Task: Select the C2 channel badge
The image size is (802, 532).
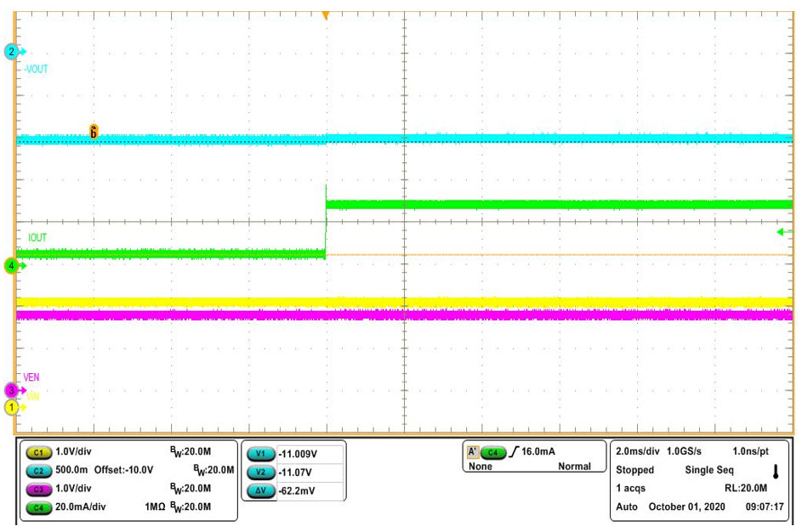Action: point(39,471)
